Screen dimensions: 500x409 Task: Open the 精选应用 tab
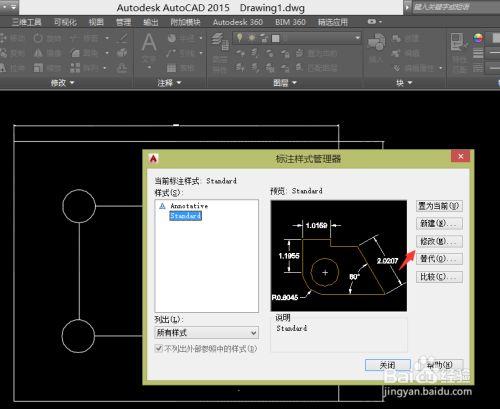[333, 22]
